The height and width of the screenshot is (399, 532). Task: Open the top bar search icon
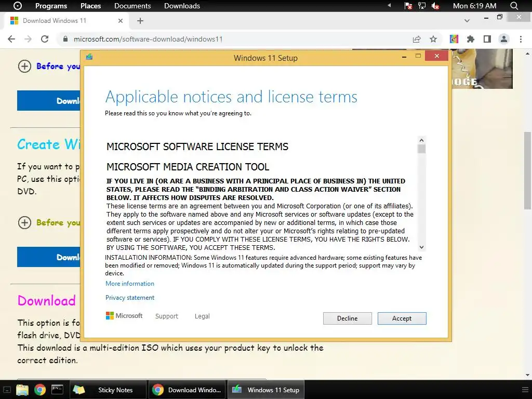514,6
